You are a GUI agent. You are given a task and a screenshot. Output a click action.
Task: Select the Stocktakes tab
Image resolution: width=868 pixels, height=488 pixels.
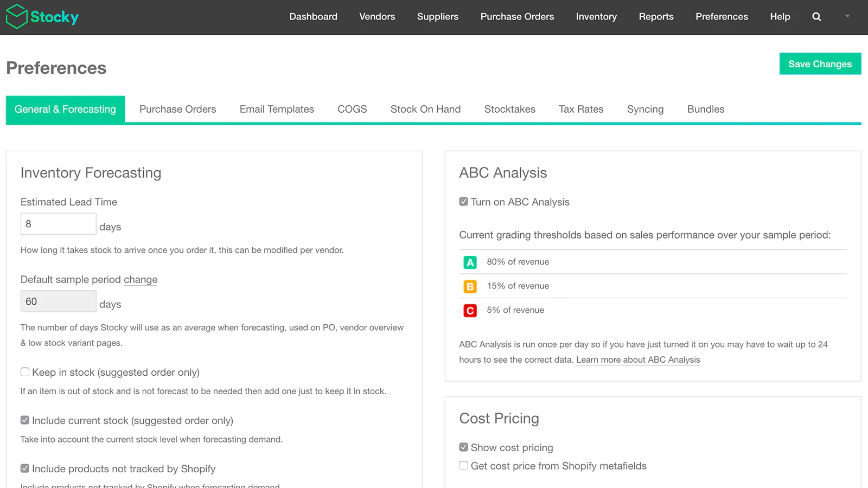(x=509, y=110)
